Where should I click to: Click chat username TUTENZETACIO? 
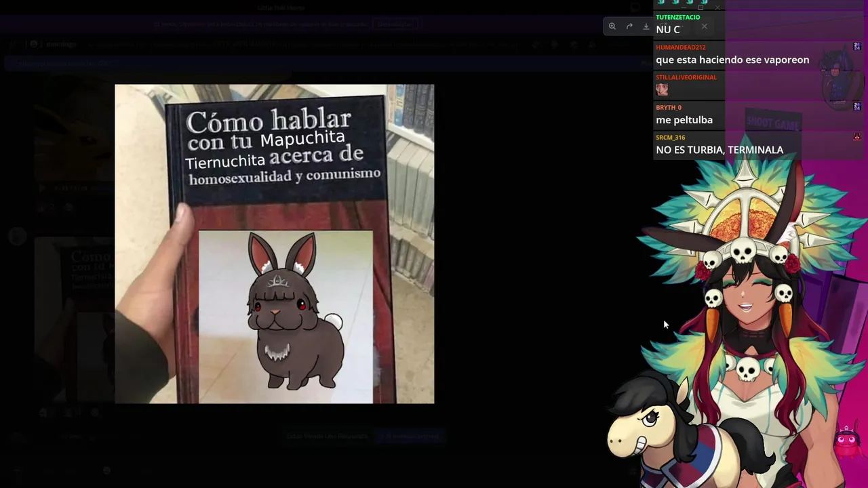(677, 17)
